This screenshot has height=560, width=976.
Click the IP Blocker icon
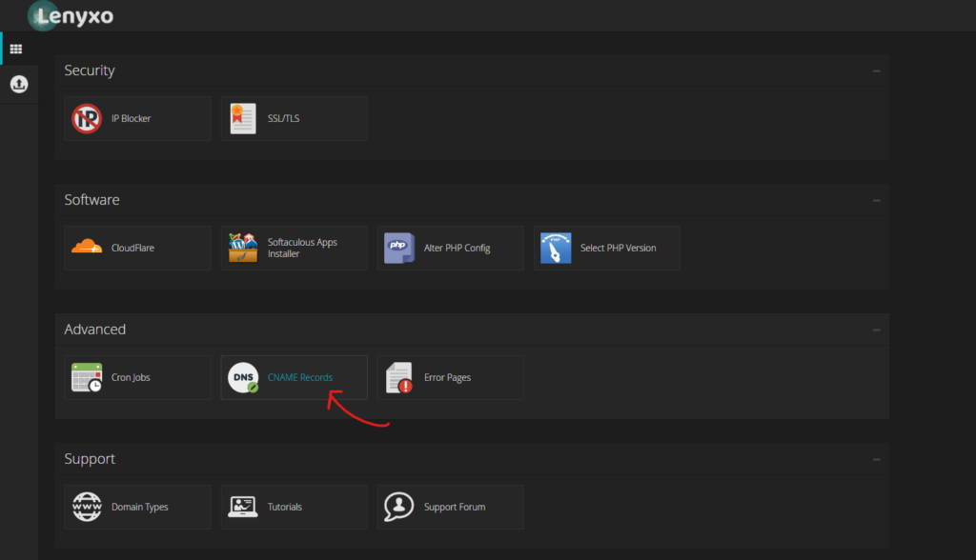pos(87,118)
